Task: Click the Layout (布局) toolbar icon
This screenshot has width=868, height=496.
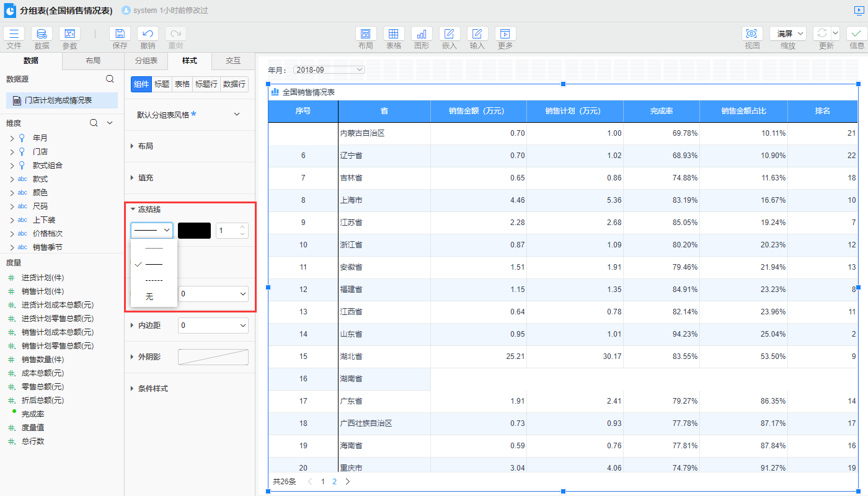Action: tap(366, 34)
